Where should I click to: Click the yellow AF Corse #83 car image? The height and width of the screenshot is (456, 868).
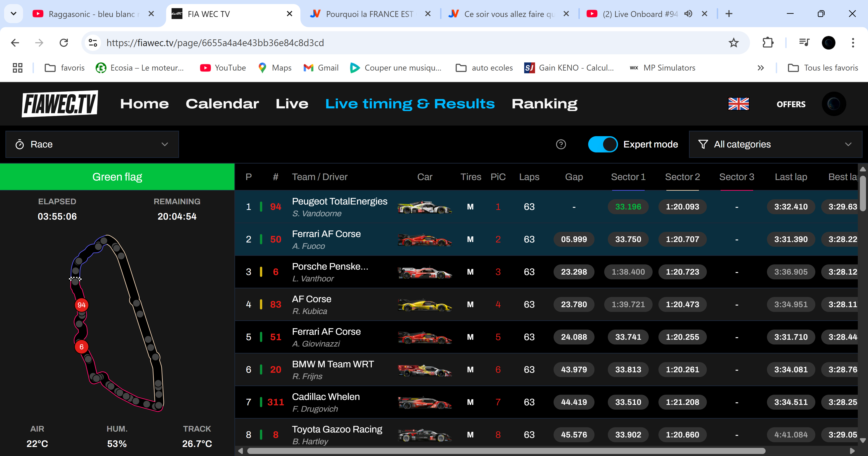[x=425, y=304]
